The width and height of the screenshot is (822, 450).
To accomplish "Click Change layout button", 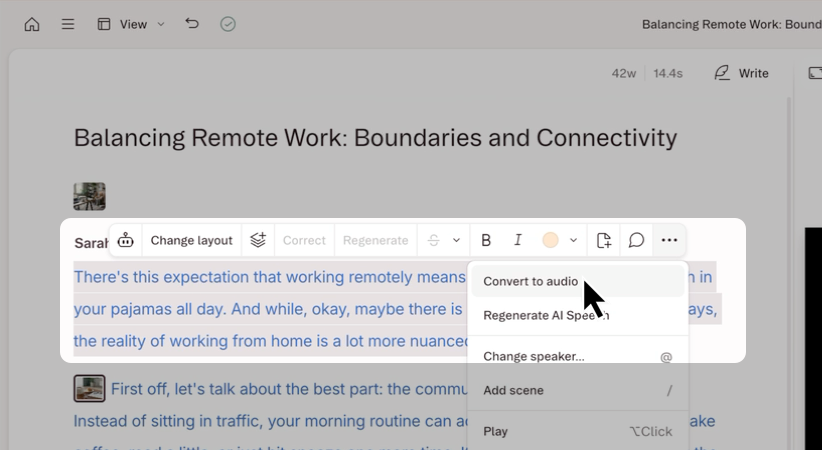I will click(191, 240).
